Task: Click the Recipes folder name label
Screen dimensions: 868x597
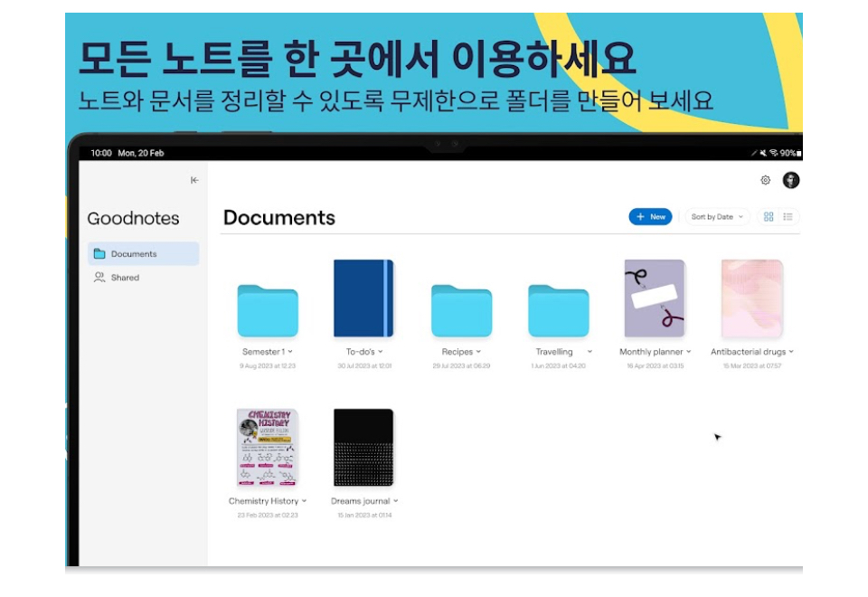Action: [458, 352]
